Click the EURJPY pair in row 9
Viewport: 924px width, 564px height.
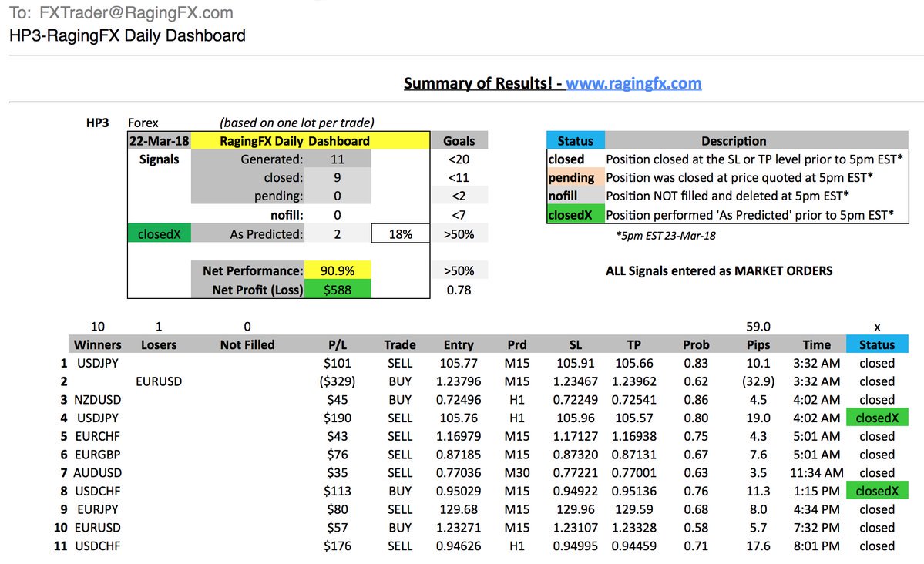point(97,509)
